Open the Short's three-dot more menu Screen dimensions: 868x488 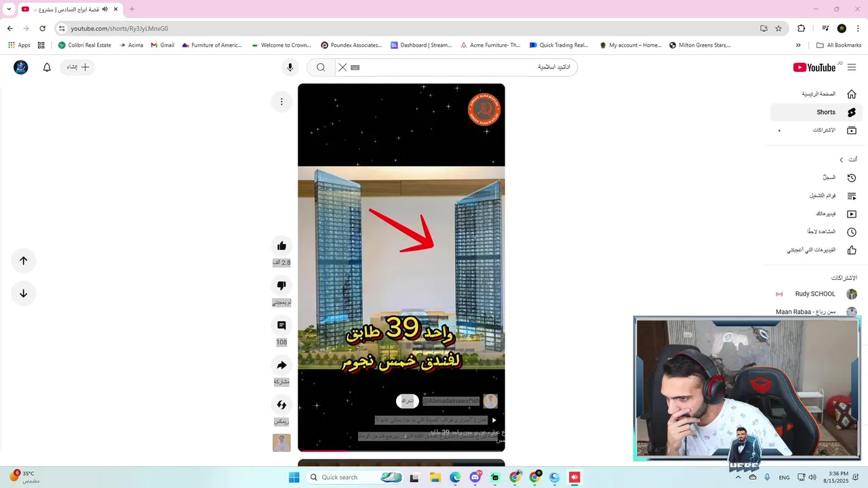[x=281, y=102]
